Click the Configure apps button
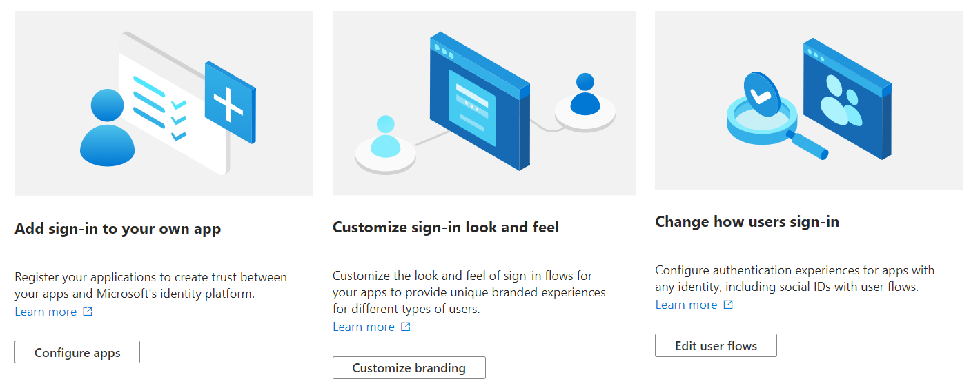The image size is (980, 384). (x=77, y=352)
